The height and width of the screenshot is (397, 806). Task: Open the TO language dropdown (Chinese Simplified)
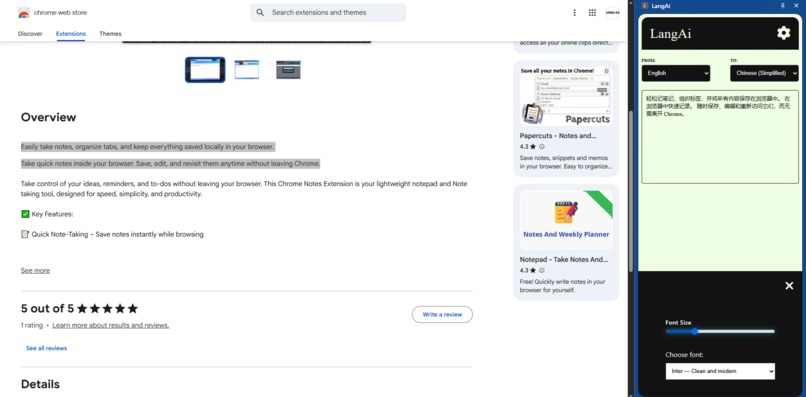tap(764, 73)
